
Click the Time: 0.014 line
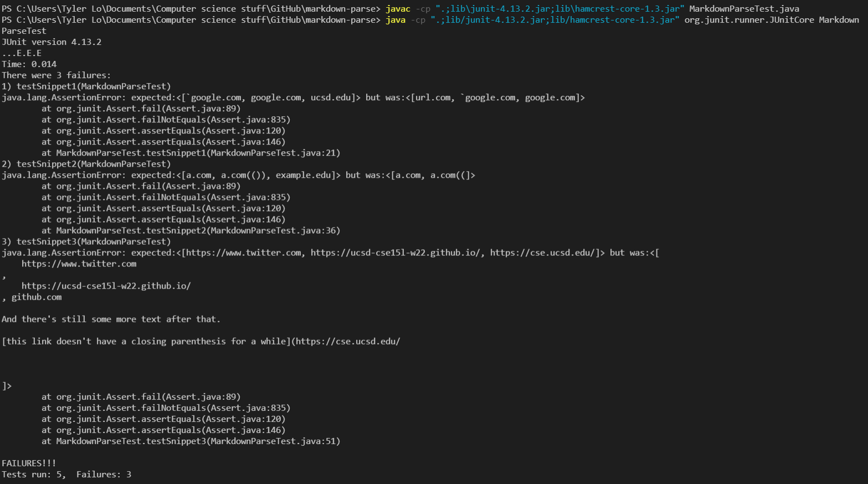[29, 64]
